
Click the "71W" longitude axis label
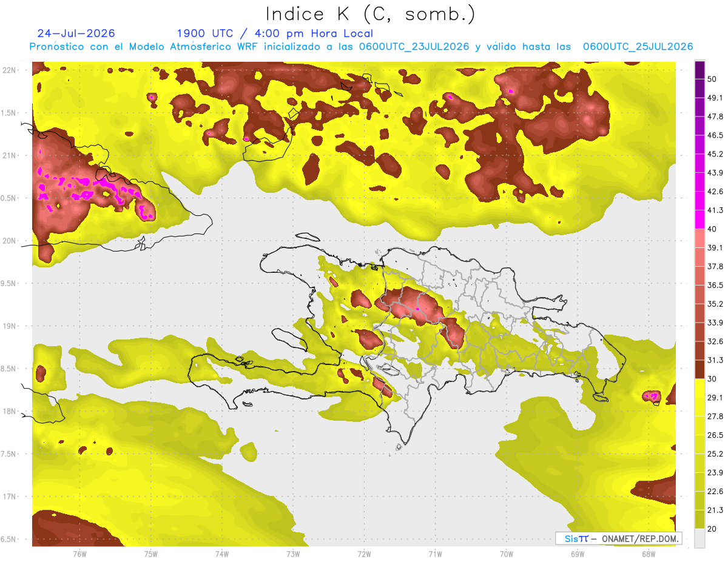pyautogui.click(x=435, y=554)
